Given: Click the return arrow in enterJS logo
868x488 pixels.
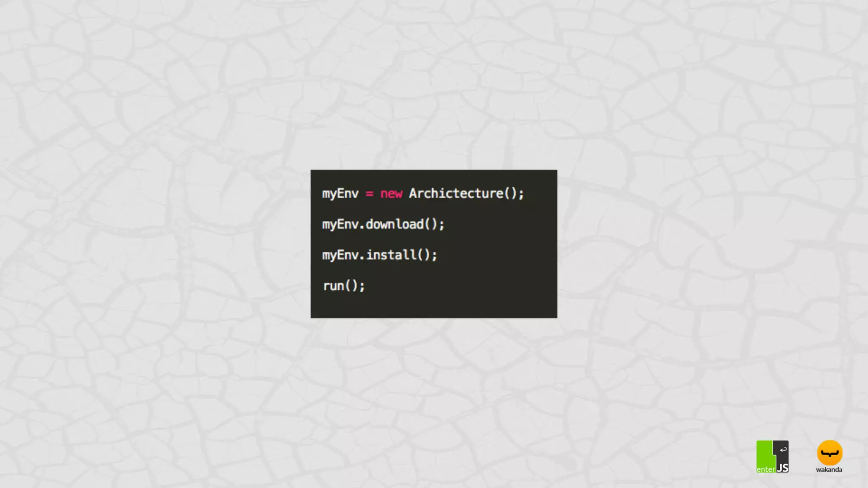Looking at the screenshot, I should pyautogui.click(x=783, y=449).
